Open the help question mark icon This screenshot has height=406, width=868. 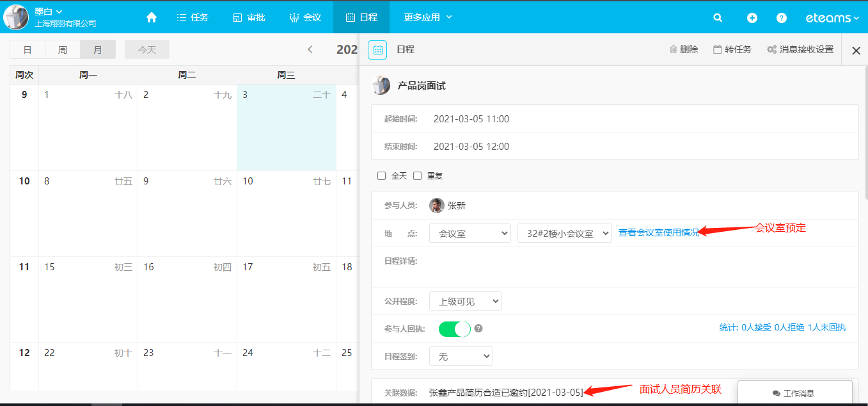point(782,18)
